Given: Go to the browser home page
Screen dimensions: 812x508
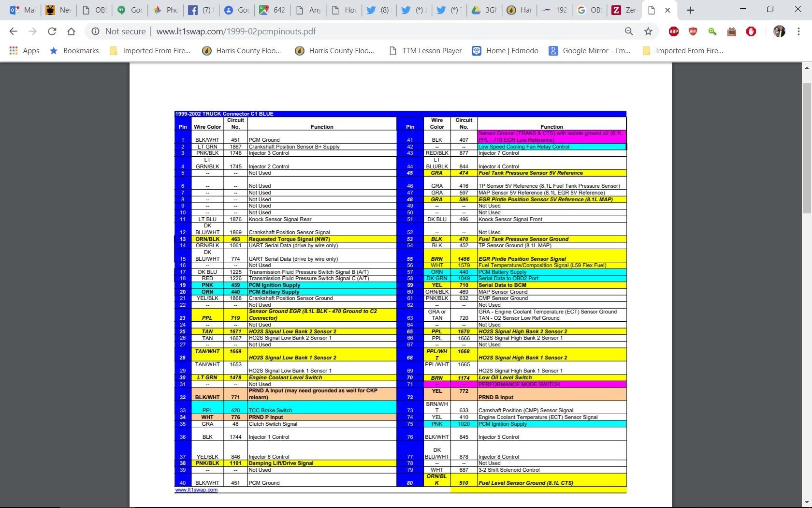Looking at the screenshot, I should [71, 31].
